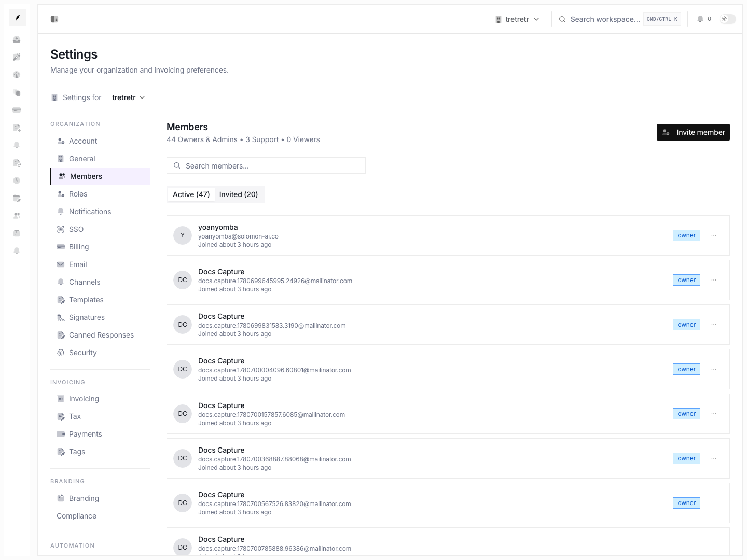Viewport: 747px width, 560px height.
Task: Select Members in settings nav
Action: pos(100,176)
